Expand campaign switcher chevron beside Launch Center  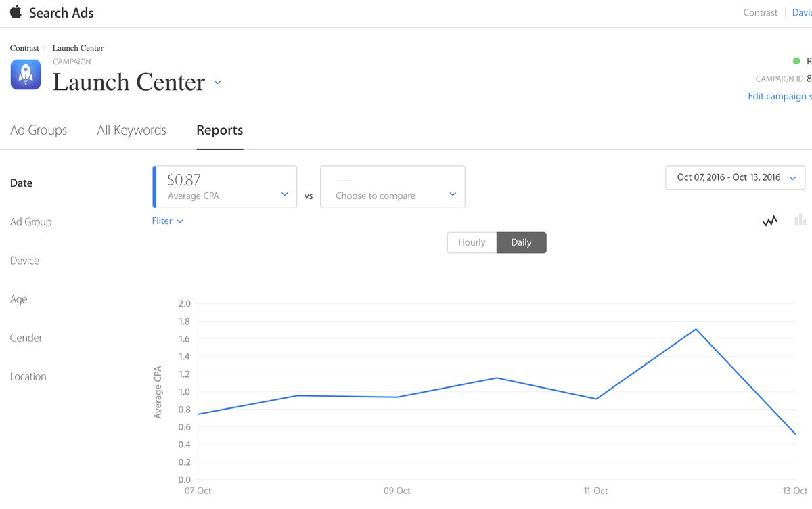217,83
